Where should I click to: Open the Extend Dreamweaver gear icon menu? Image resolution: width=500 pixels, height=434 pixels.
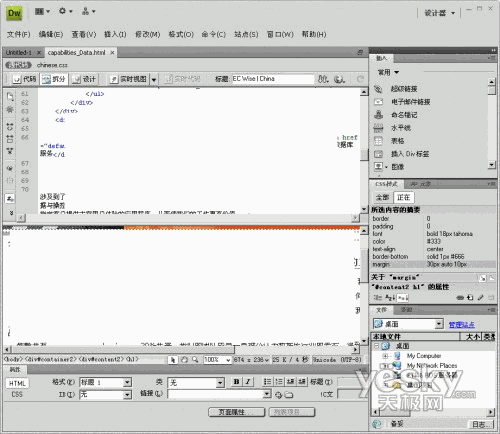(x=65, y=11)
